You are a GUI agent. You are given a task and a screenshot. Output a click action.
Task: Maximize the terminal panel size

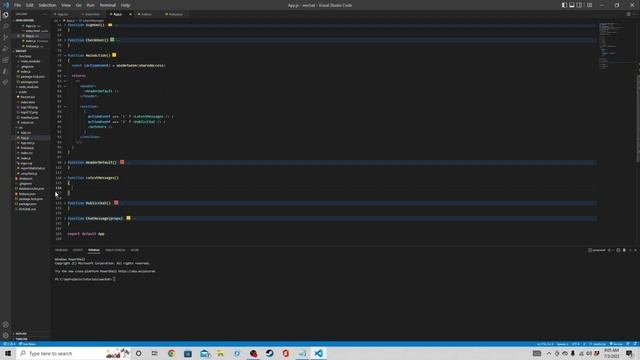[630, 250]
